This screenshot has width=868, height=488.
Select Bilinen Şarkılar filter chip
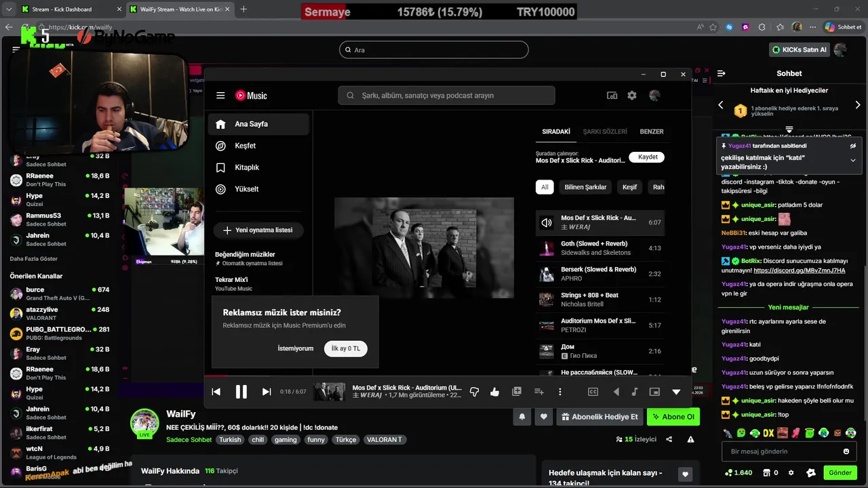[586, 187]
